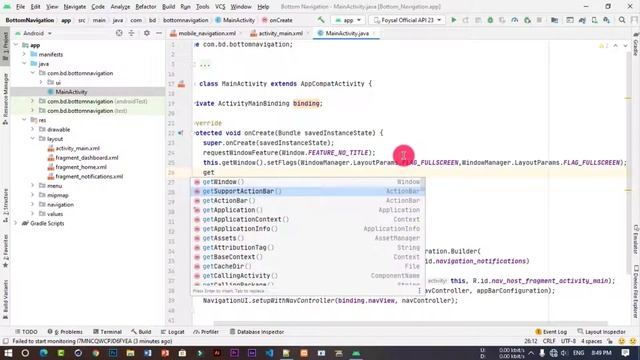Open the app run configuration dropdown

348,20
